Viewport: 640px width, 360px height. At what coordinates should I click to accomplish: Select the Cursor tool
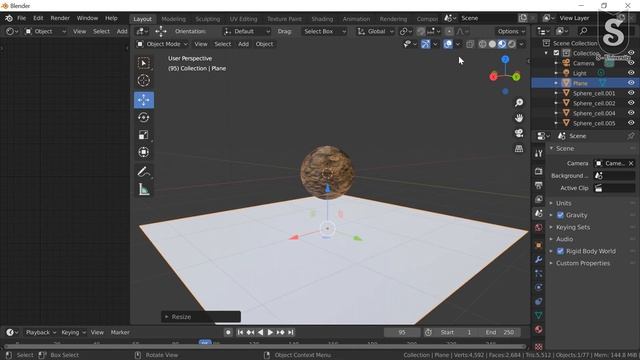click(x=144, y=80)
